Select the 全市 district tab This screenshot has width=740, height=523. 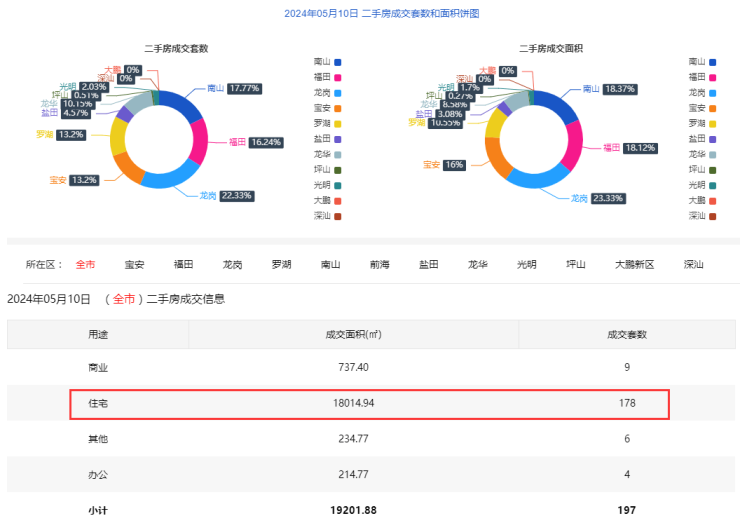pos(85,265)
